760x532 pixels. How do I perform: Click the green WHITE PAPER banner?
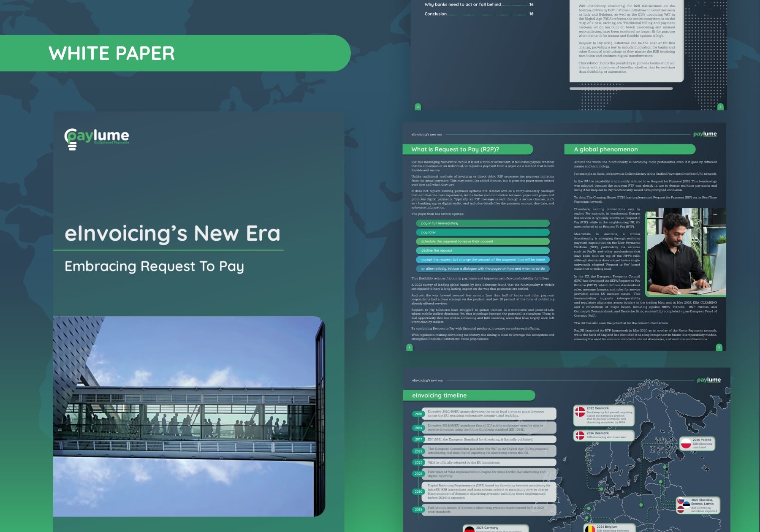point(175,53)
